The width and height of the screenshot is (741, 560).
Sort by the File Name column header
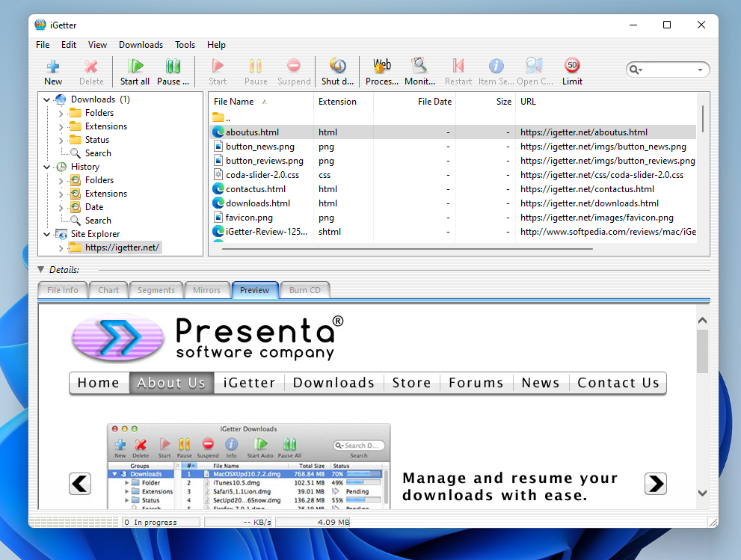pyautogui.click(x=233, y=102)
